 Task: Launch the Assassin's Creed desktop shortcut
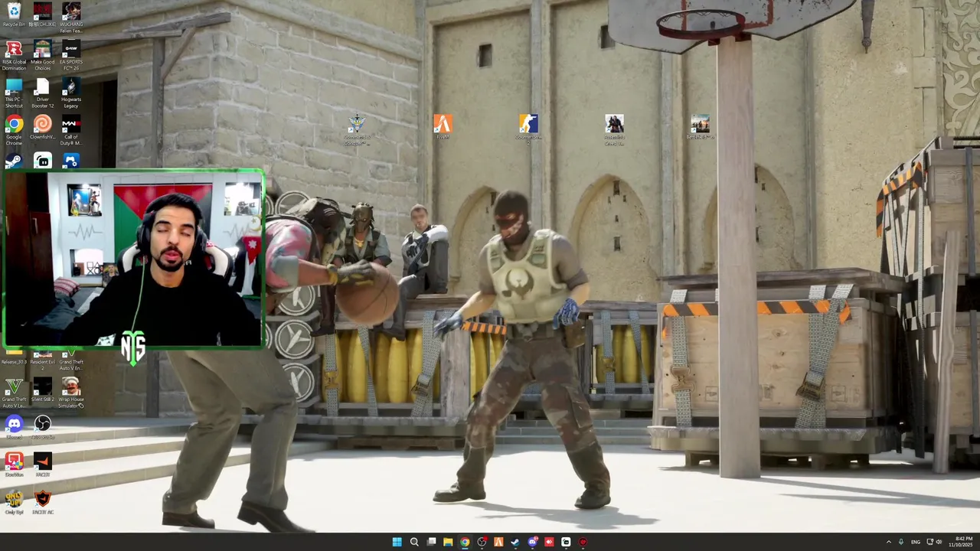click(x=614, y=129)
